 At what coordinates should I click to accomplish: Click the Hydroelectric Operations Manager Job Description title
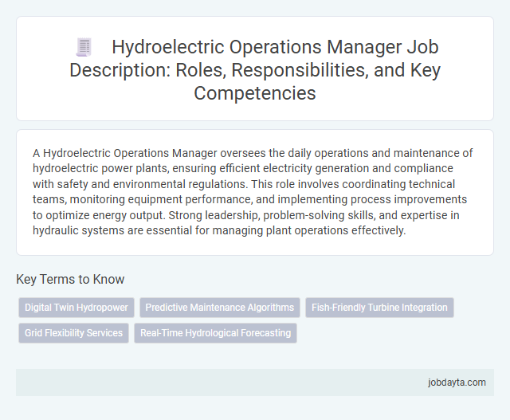tap(255, 69)
